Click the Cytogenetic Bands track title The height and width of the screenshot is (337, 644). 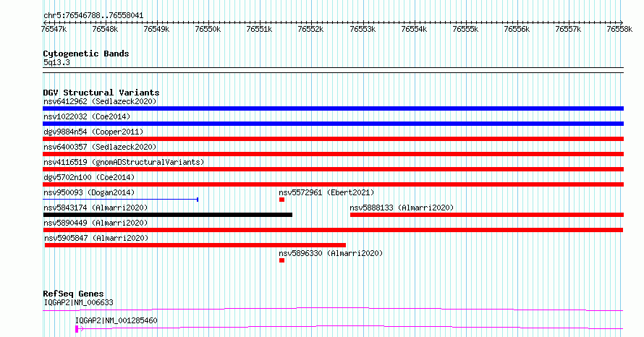click(86, 54)
